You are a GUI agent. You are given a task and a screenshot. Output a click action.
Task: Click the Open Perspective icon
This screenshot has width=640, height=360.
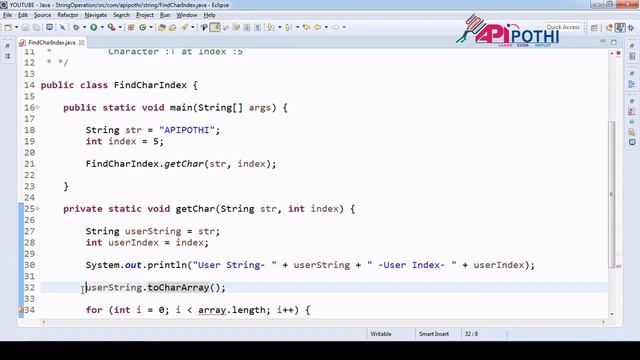(594, 27)
